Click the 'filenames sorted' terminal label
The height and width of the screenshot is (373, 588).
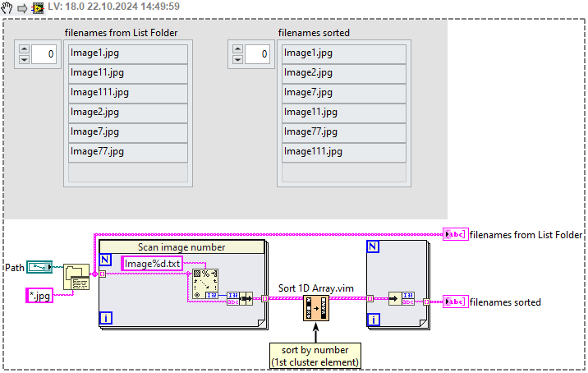click(505, 302)
